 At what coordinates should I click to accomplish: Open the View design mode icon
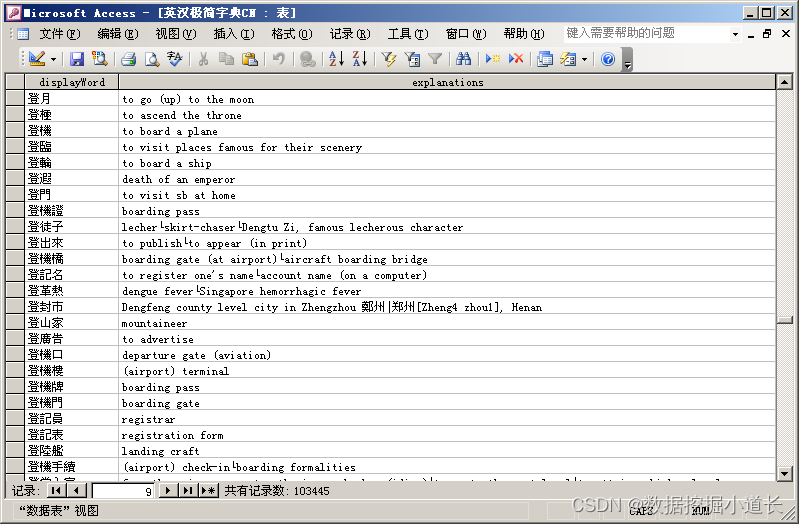37,59
